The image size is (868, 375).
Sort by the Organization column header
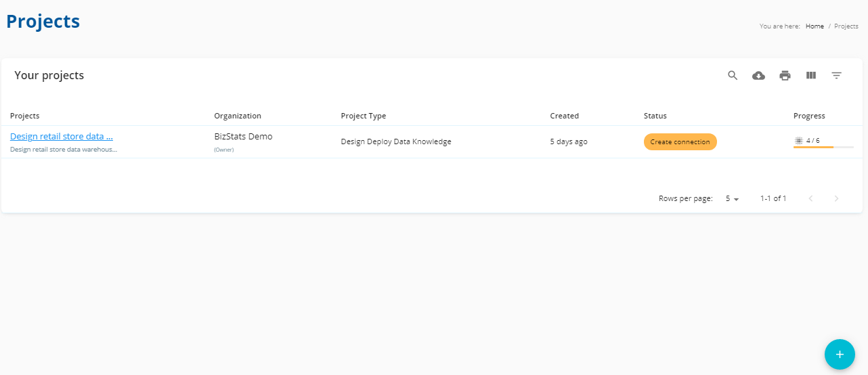238,116
